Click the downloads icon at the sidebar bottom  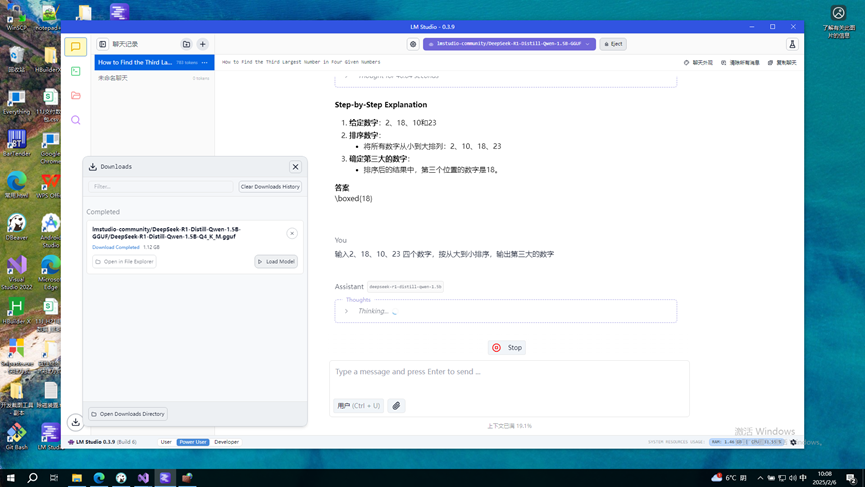[x=76, y=422]
